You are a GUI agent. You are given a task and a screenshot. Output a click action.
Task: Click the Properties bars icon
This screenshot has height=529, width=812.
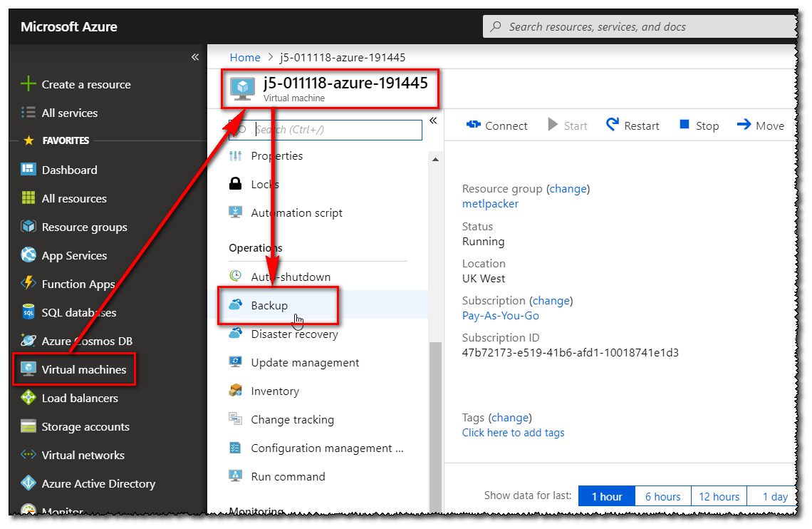pyautogui.click(x=235, y=155)
